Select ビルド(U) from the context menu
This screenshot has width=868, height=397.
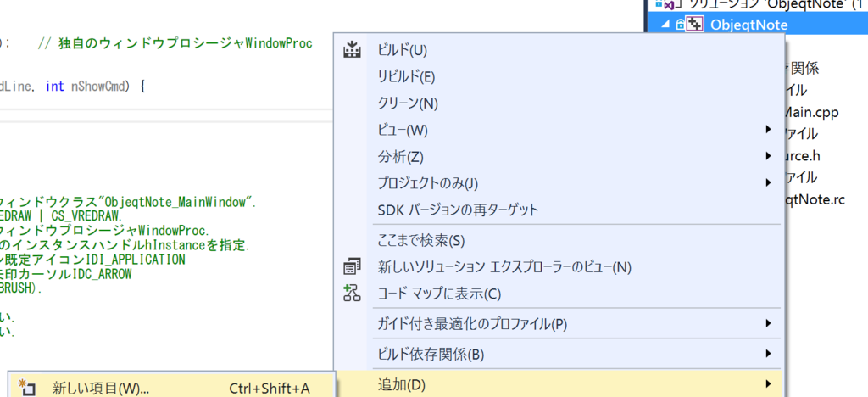pos(559,50)
